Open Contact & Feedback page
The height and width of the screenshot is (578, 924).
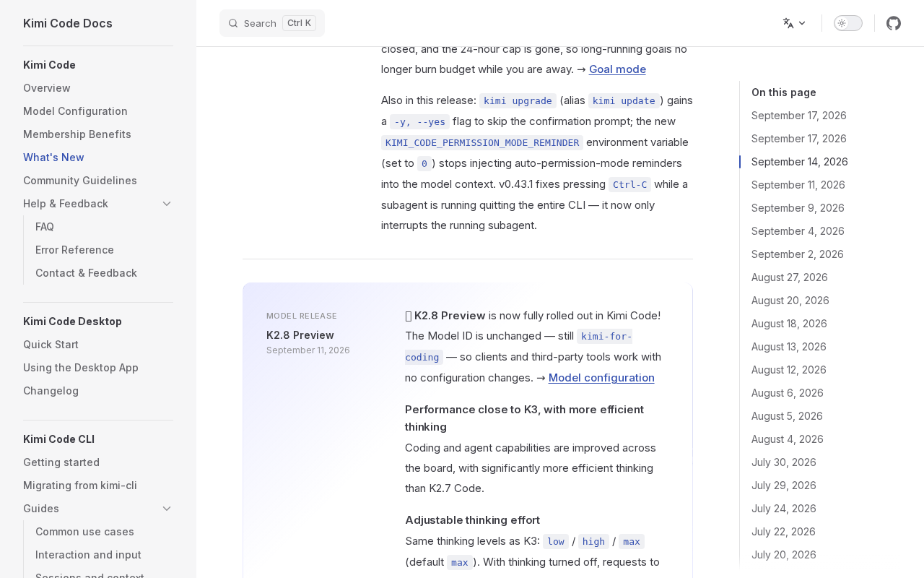tap(86, 273)
